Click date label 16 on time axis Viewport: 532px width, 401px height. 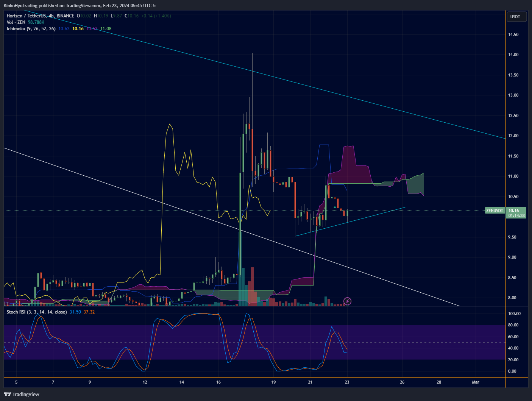click(x=218, y=382)
